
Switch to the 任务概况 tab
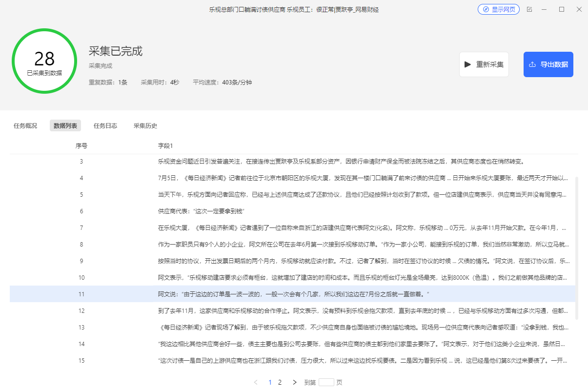click(25, 125)
